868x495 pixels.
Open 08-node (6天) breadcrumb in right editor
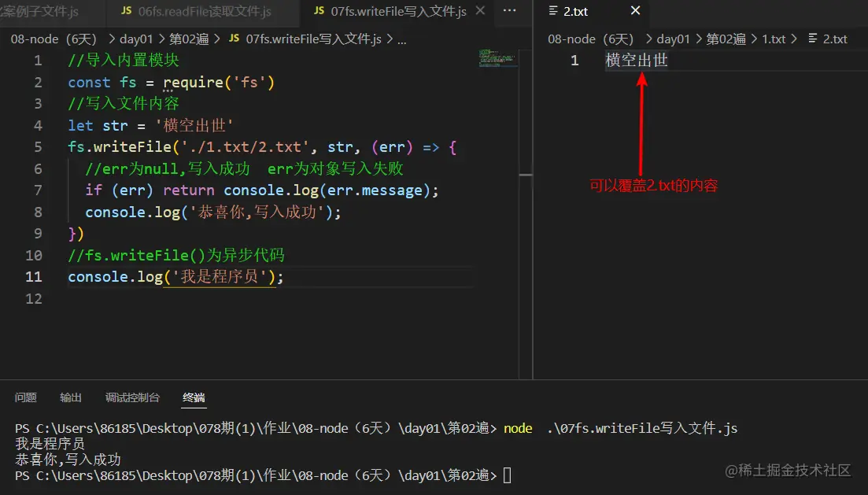[591, 39]
